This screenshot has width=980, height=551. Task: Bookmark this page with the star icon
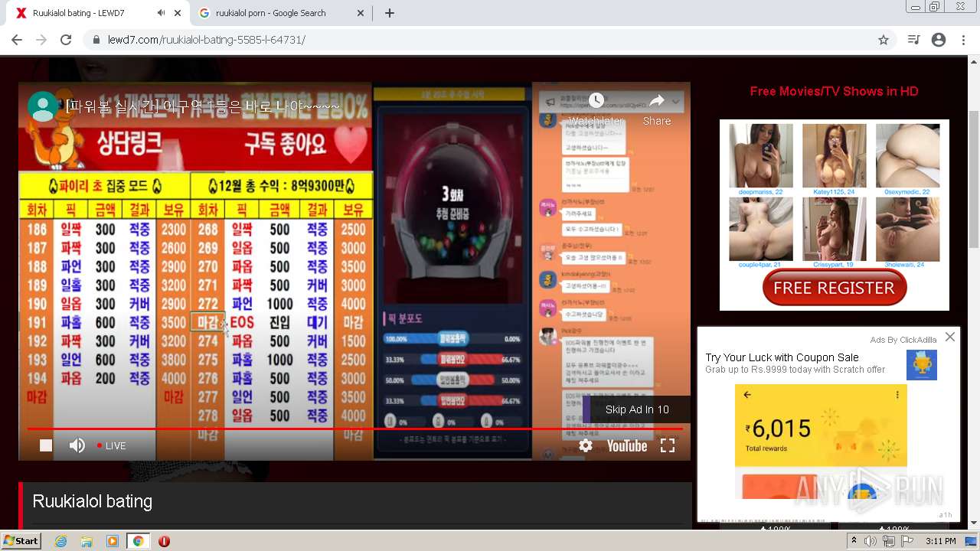point(884,40)
